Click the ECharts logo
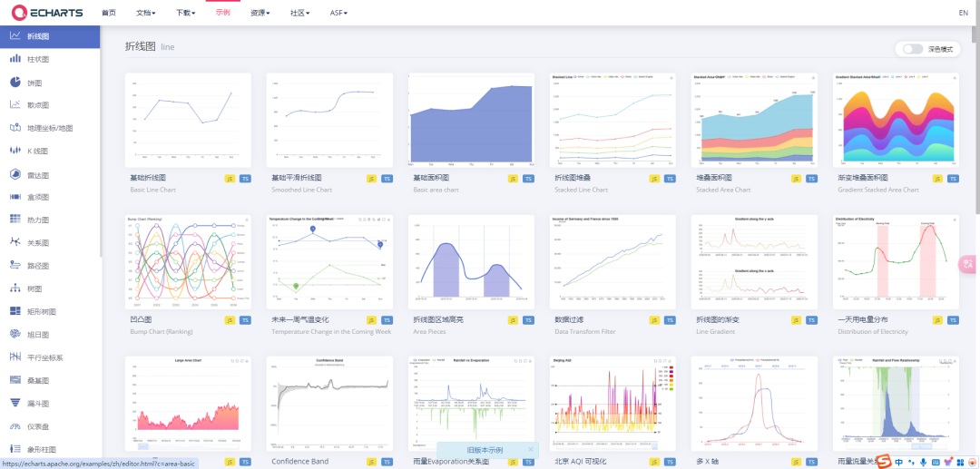This screenshot has height=469, width=980. tap(47, 12)
